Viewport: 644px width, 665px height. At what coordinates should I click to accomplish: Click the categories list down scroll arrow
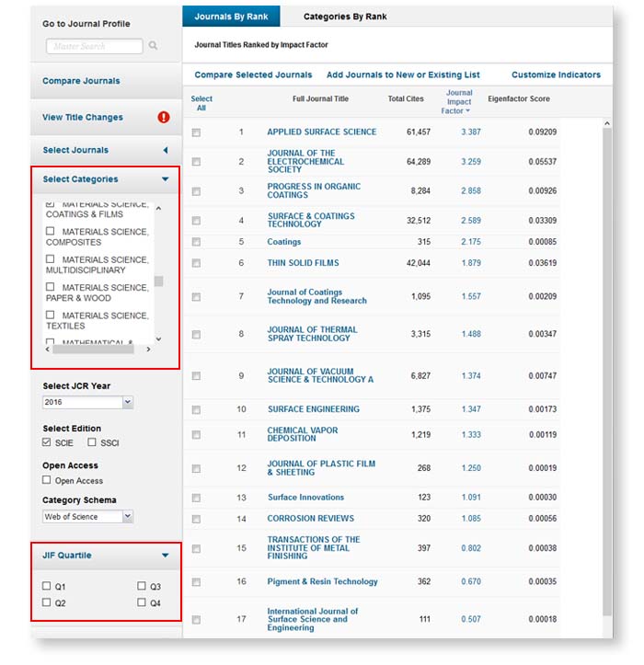(158, 338)
